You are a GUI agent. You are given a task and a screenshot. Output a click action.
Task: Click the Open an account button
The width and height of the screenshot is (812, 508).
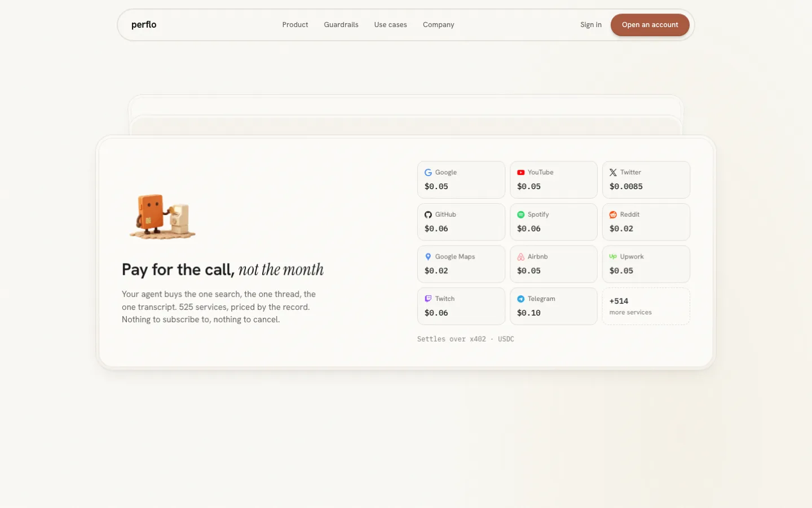tap(650, 25)
